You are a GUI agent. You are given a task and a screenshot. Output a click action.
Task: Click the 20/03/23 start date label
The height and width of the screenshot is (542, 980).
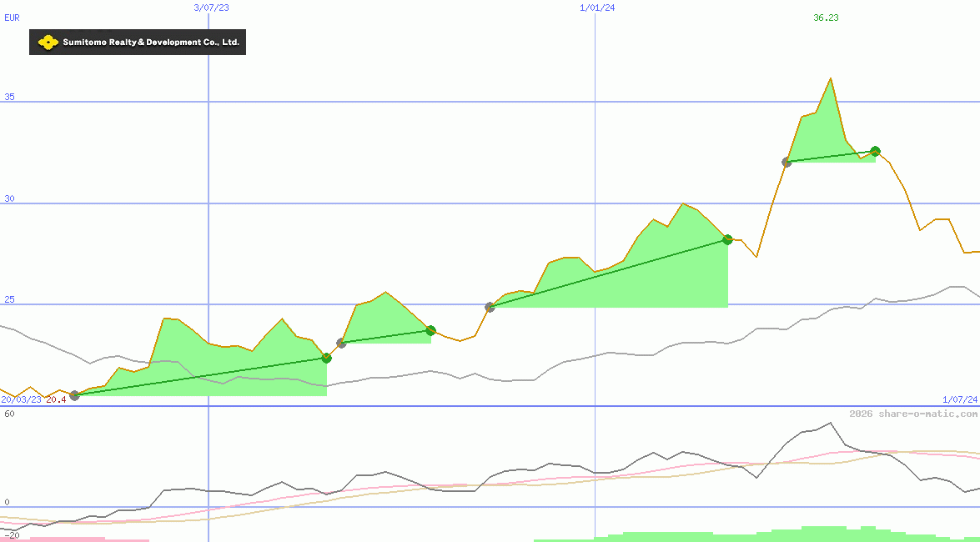click(x=21, y=399)
